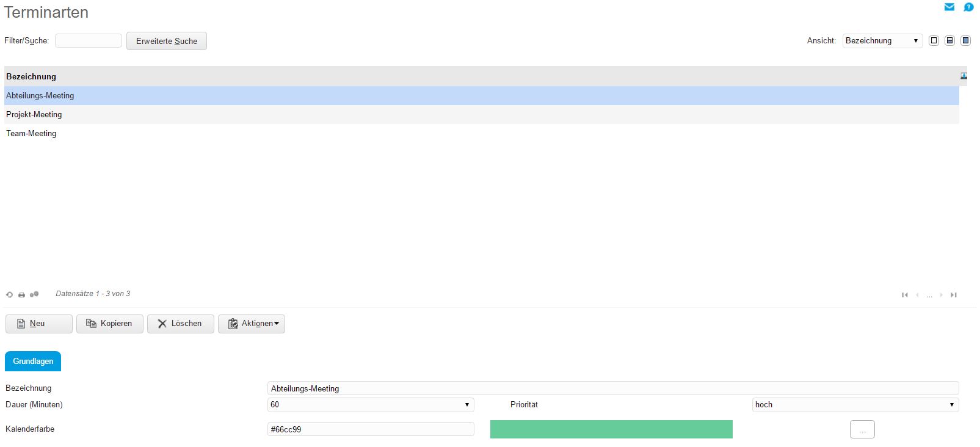Open color picker with the ellipsis button
Screen dimensions: 980x447
[862, 429]
